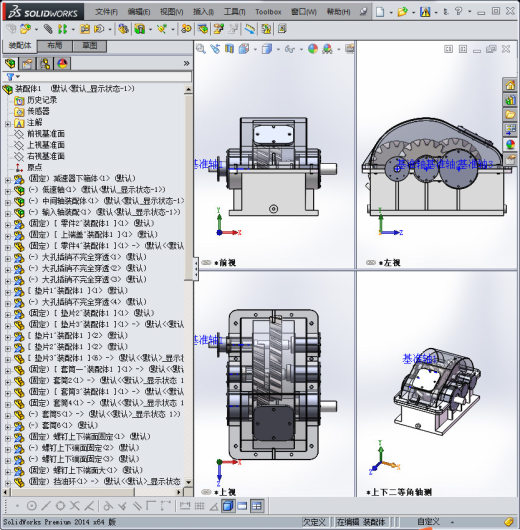
Task: Click the Section View icon in viewport toolbar
Action: [x=229, y=49]
